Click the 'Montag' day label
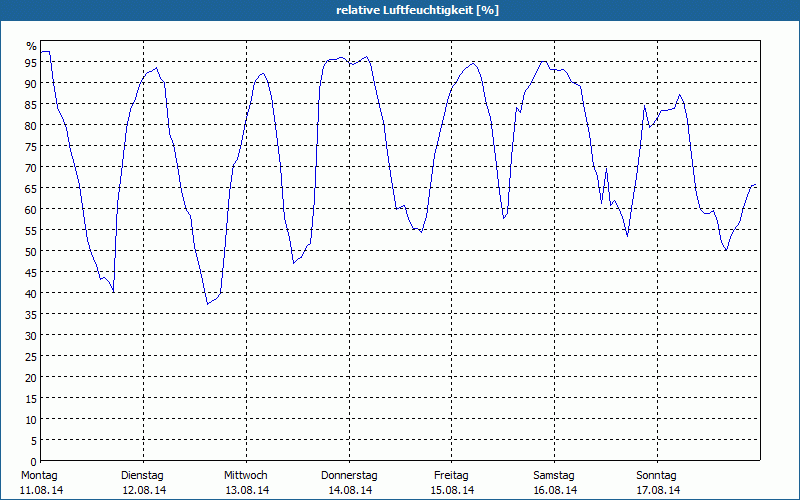The image size is (800, 500). pos(39,476)
